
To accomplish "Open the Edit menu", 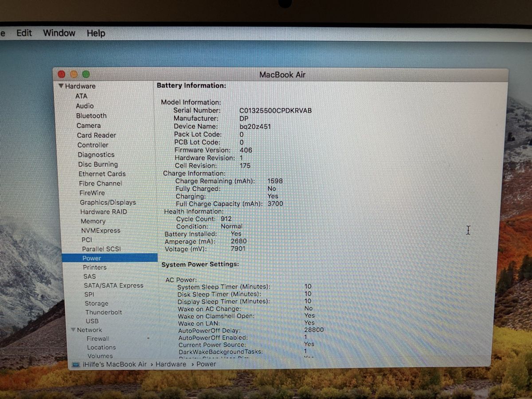I will [24, 33].
